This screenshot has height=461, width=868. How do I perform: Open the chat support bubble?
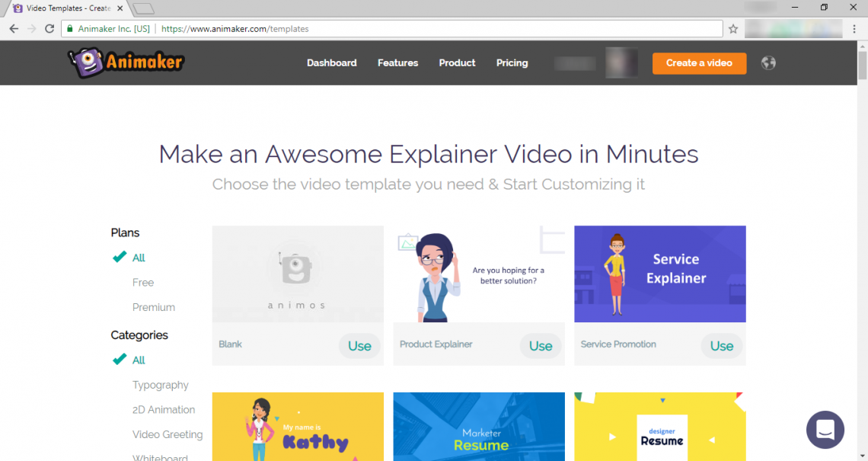coord(825,430)
